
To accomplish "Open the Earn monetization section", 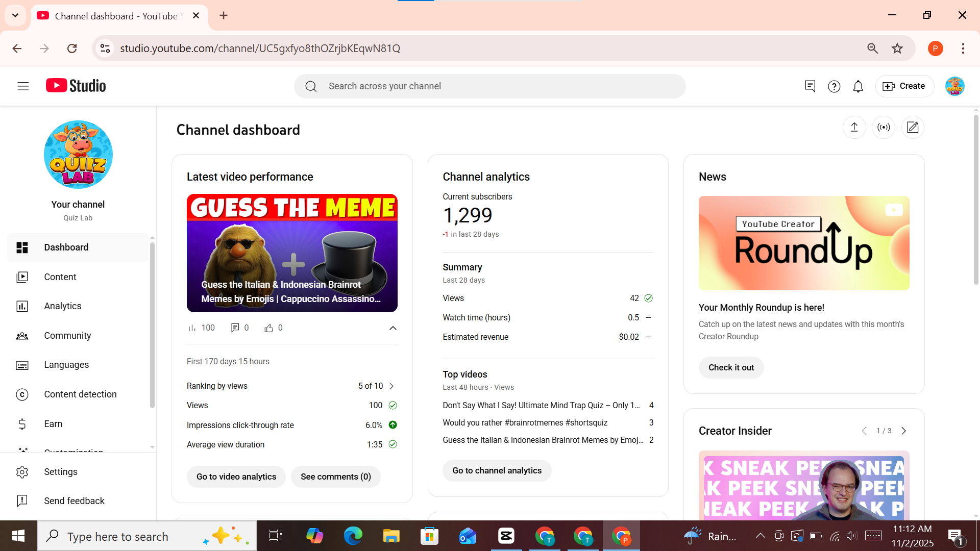I will [x=53, y=423].
